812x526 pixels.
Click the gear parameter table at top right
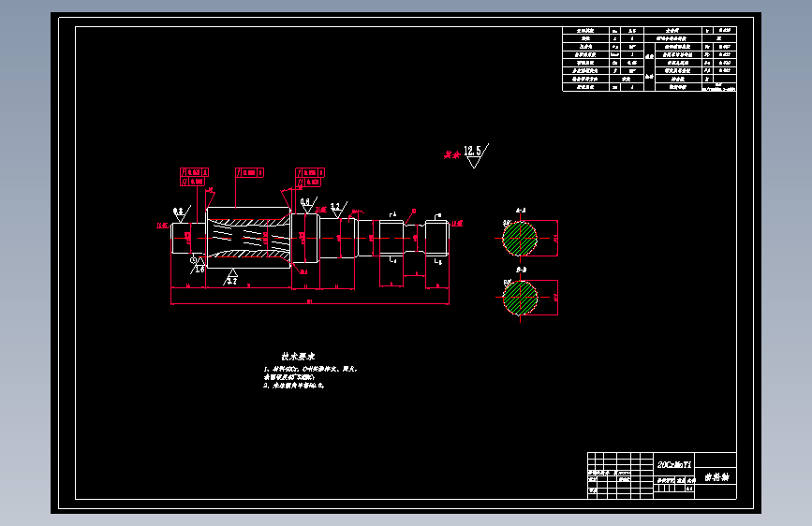coord(649,59)
